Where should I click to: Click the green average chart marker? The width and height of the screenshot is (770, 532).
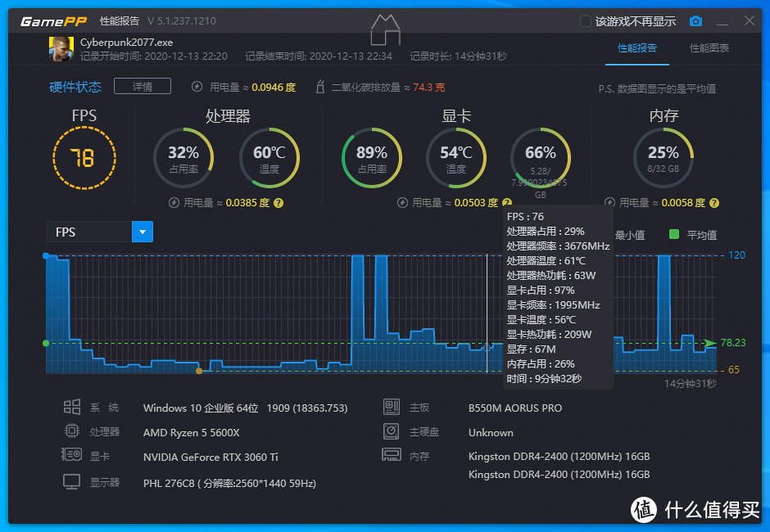click(x=46, y=343)
